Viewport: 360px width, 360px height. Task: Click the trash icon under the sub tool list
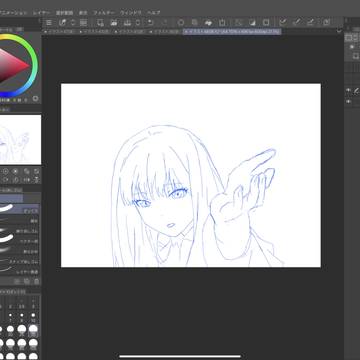pyautogui.click(x=37, y=282)
